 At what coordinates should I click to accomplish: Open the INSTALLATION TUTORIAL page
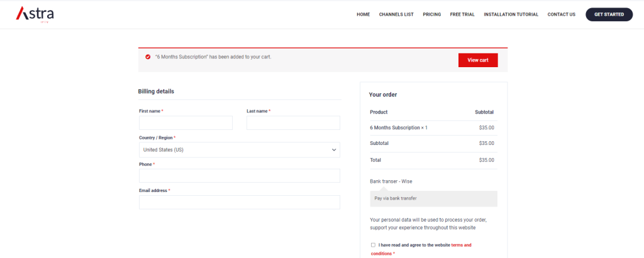click(511, 14)
